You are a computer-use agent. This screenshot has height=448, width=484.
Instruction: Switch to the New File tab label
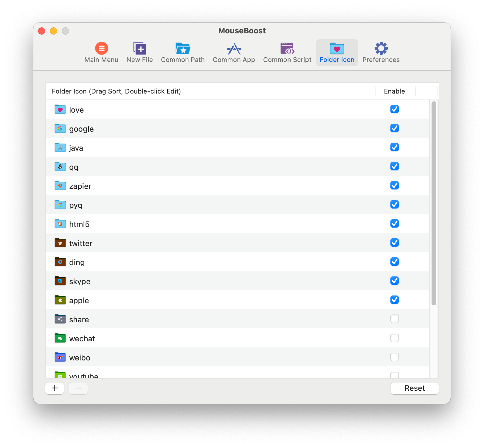point(139,60)
